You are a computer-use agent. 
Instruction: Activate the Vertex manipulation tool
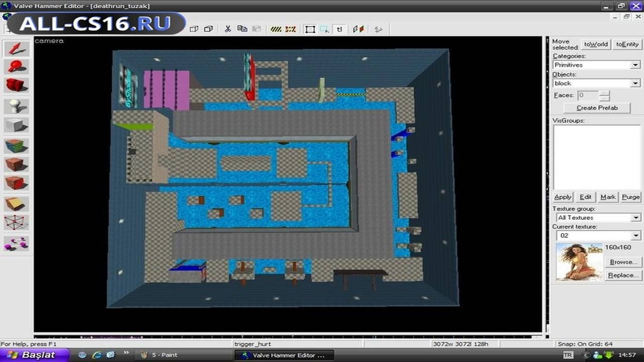pos(17,223)
